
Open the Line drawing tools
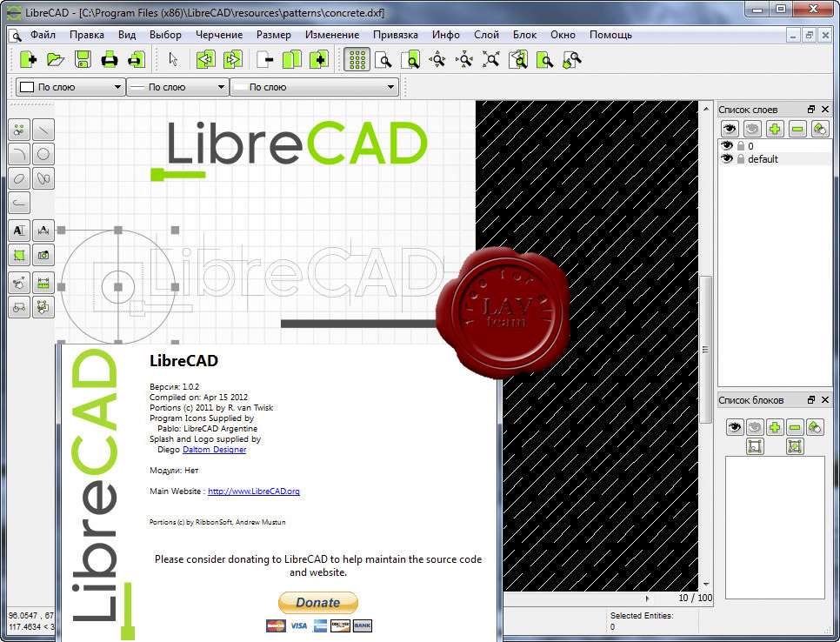[x=43, y=130]
